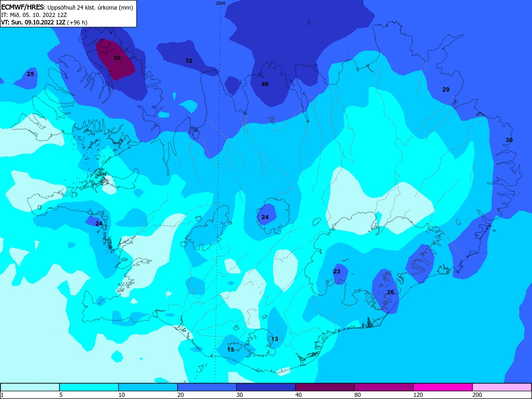Select the 32 precipitation value on the map
This screenshot has height=399, width=532.
189,61
